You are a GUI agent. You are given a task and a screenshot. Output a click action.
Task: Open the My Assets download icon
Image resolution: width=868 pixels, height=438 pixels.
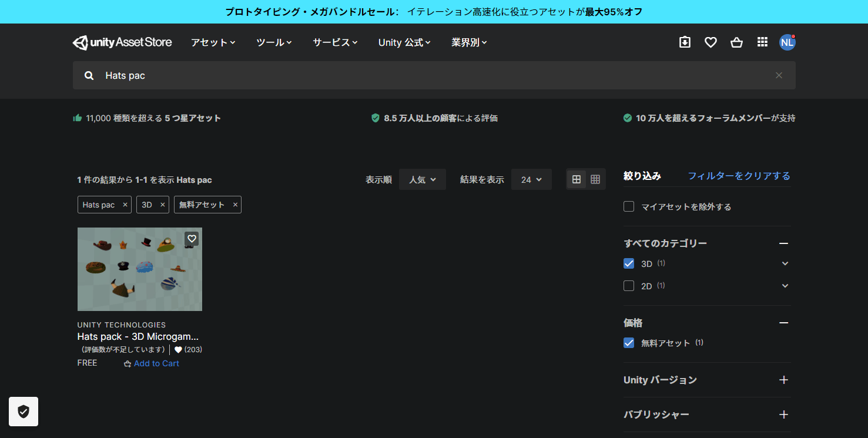[685, 42]
